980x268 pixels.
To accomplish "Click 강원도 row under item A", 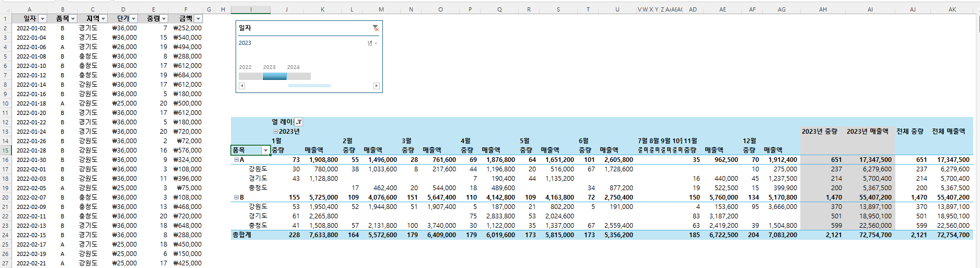I will tap(258, 169).
